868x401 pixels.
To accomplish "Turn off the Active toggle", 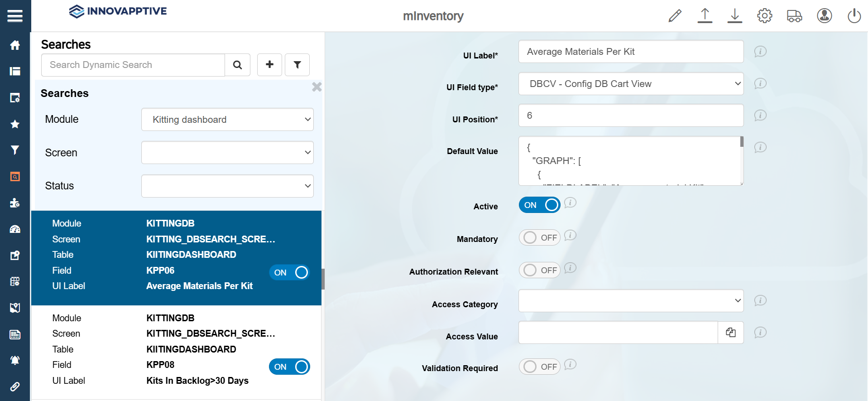I will click(539, 205).
